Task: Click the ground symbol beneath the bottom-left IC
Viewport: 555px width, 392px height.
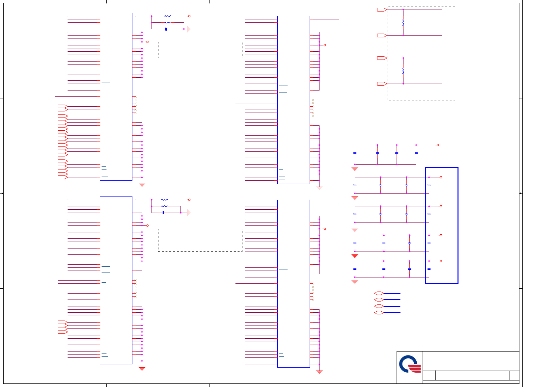Action: [142, 369]
